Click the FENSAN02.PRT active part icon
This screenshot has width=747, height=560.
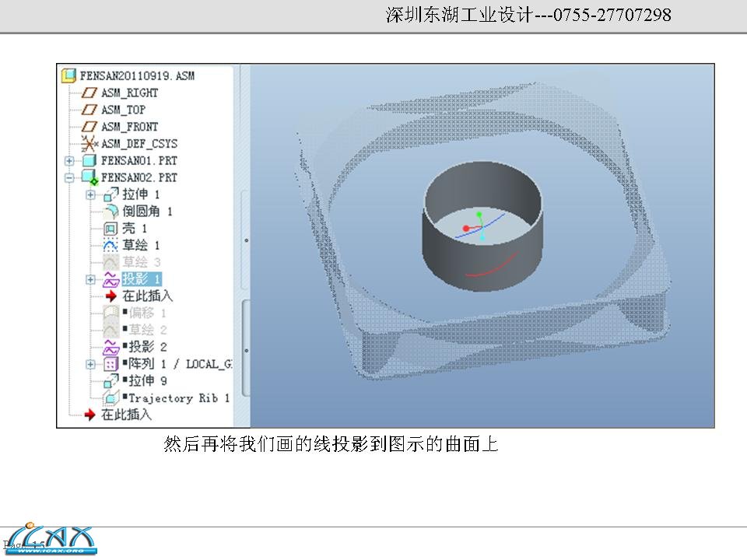click(89, 177)
